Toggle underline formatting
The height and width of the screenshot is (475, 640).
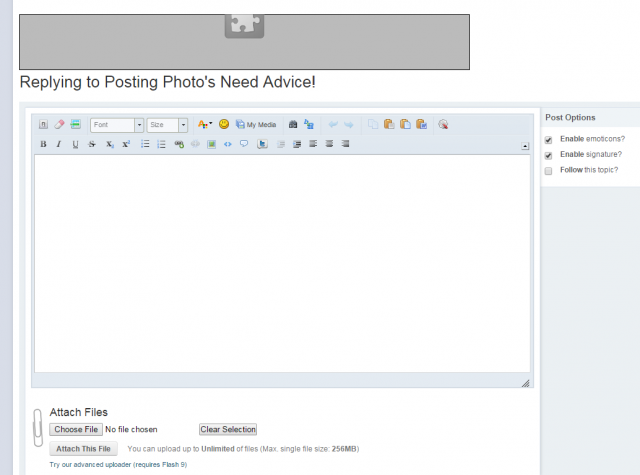(75, 144)
